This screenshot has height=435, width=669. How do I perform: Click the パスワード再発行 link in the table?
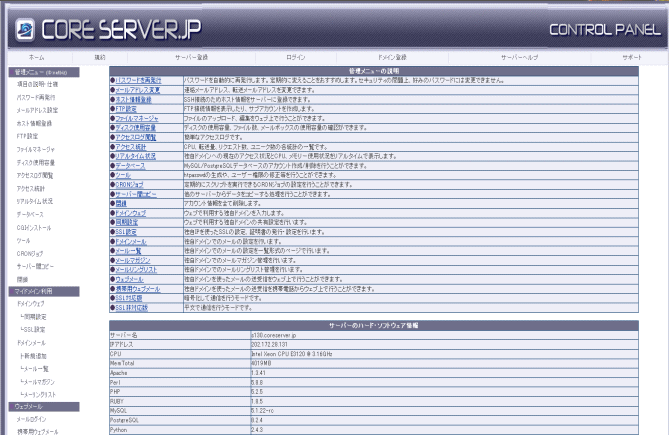pos(141,79)
